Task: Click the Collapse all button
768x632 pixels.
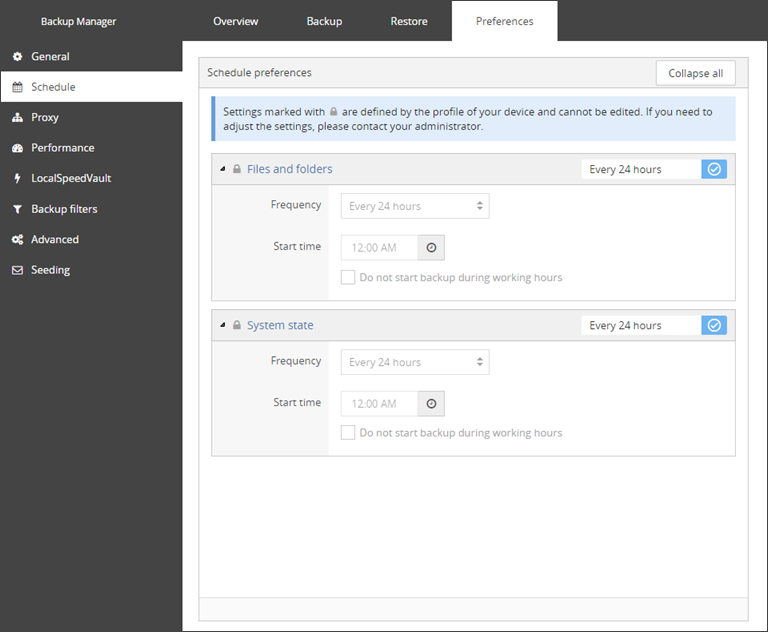Action: pyautogui.click(x=696, y=73)
